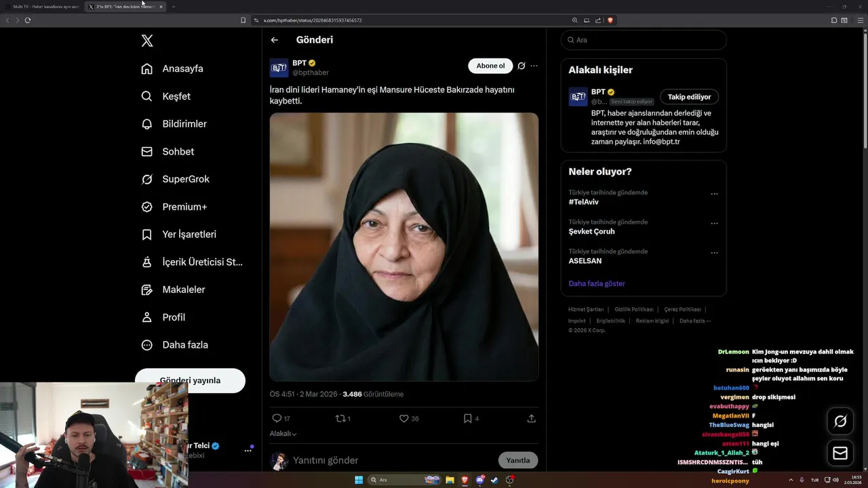This screenshot has width=868, height=488.
Task: Open File Explorer from taskbar
Action: click(x=450, y=480)
